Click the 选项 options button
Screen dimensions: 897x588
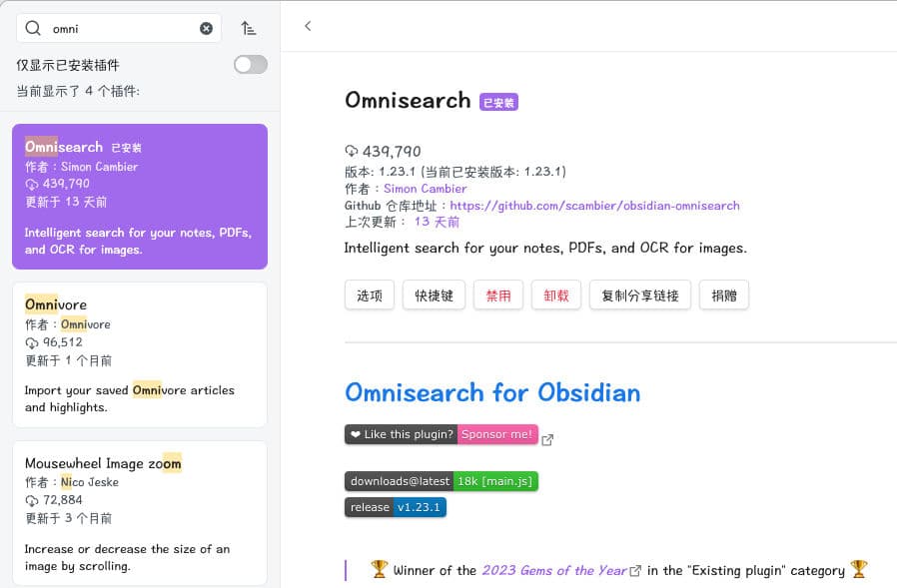pos(370,295)
